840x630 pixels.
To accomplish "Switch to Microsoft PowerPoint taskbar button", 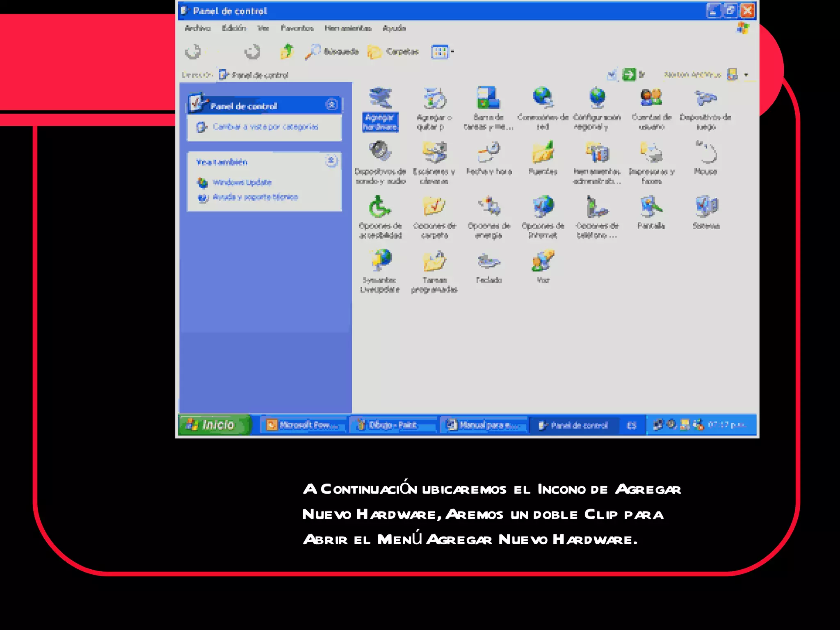I will click(303, 425).
